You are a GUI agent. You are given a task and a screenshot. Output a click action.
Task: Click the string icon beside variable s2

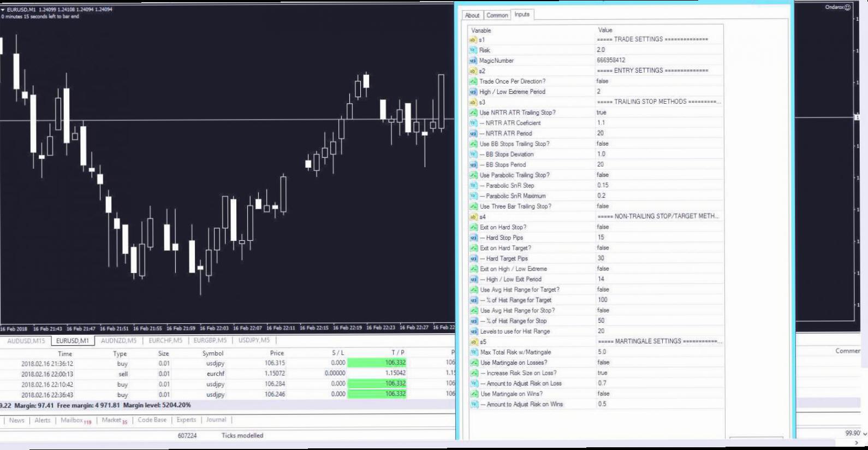click(473, 71)
